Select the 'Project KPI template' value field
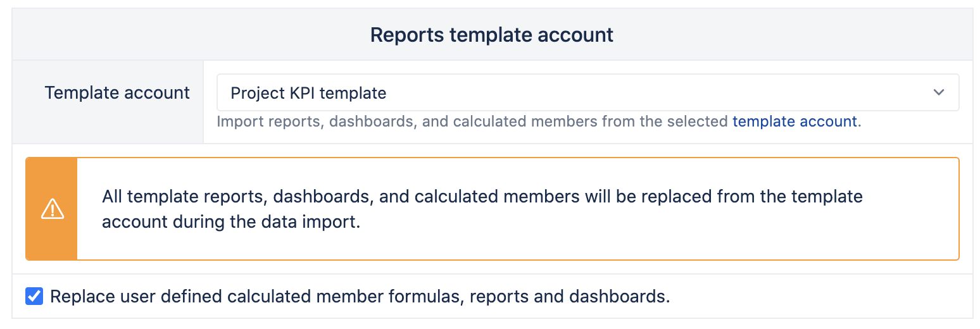Screen dimensions: 980x329 587,93
